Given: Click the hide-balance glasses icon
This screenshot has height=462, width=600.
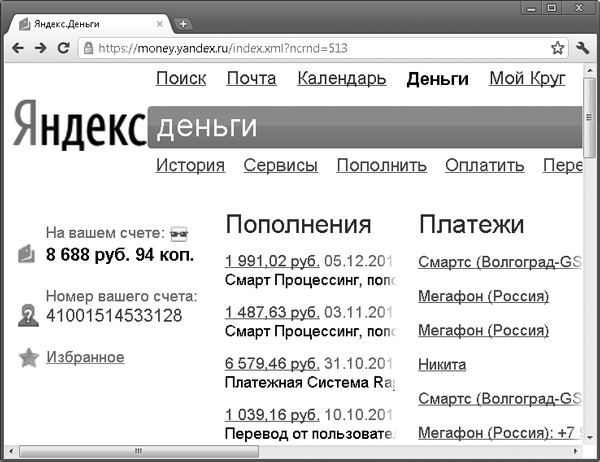Looking at the screenshot, I should [180, 234].
